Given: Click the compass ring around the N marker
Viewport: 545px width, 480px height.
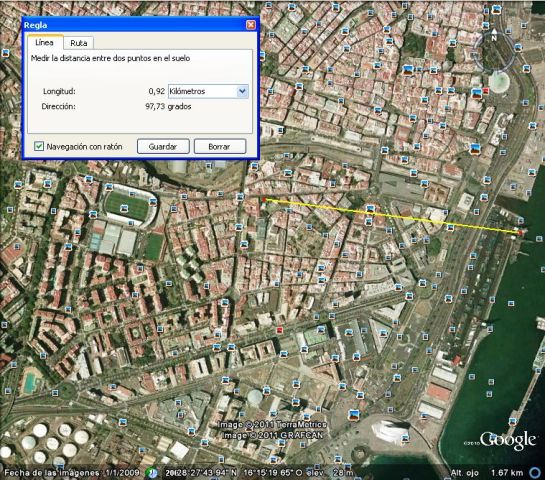Looking at the screenshot, I should (494, 52).
